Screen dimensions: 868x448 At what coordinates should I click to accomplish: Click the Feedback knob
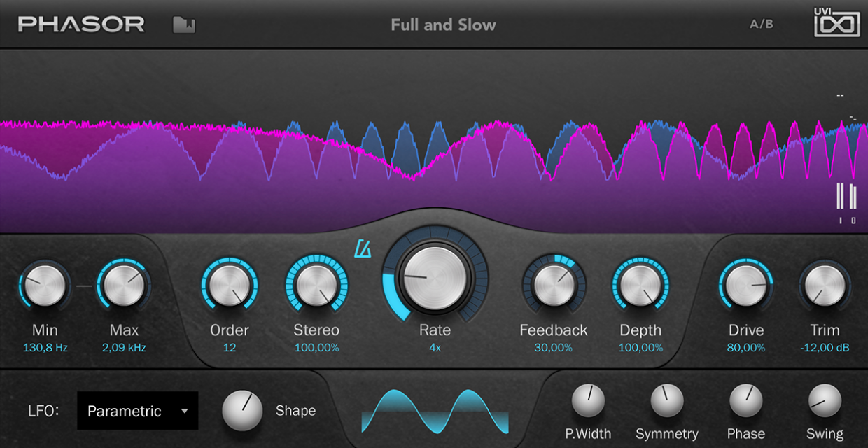(554, 286)
